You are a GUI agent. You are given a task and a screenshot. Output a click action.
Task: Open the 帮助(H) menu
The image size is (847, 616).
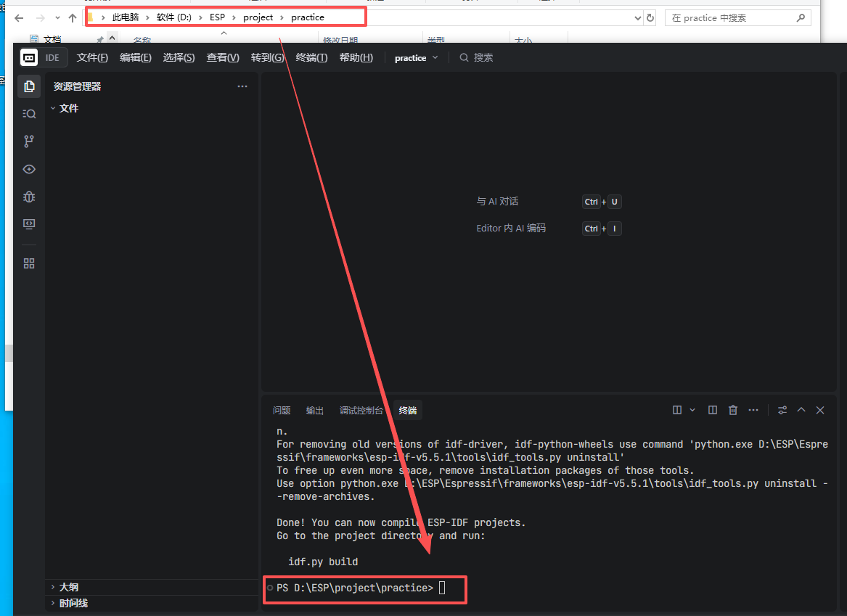tap(356, 58)
